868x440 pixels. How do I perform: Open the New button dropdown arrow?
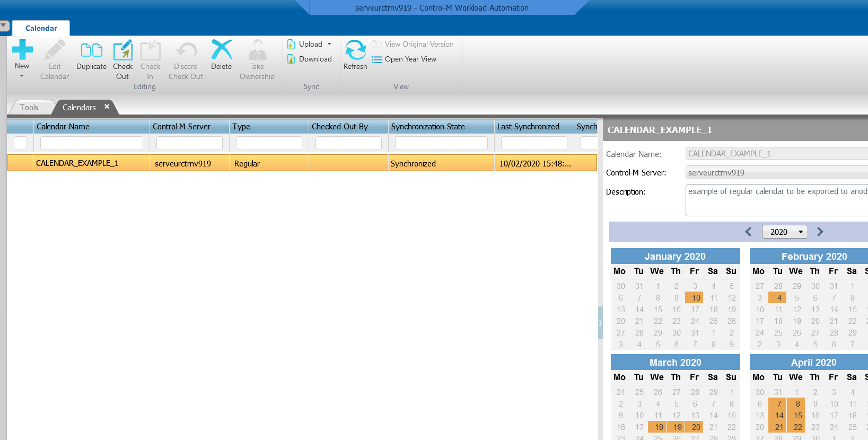pyautogui.click(x=22, y=76)
